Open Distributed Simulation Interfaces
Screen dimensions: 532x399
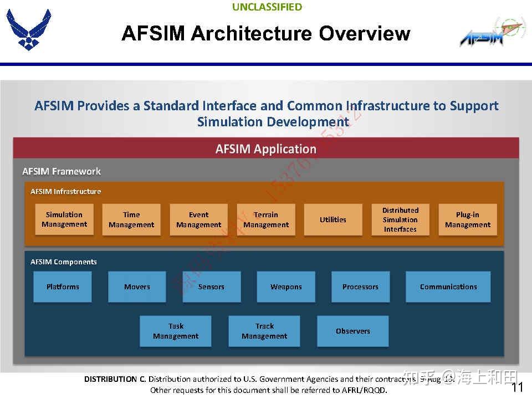coord(400,219)
